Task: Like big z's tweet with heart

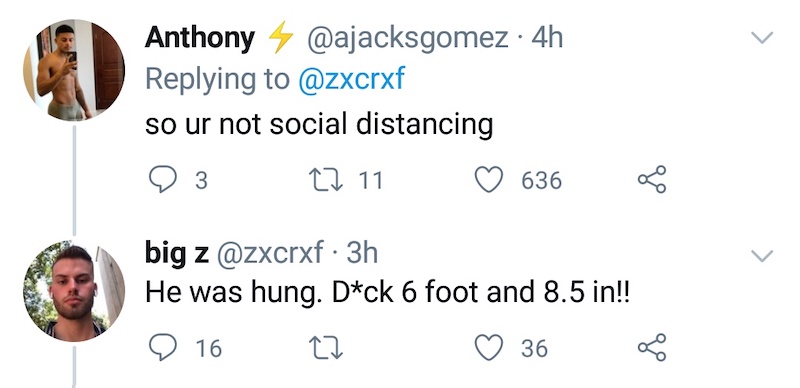Action: (488, 348)
